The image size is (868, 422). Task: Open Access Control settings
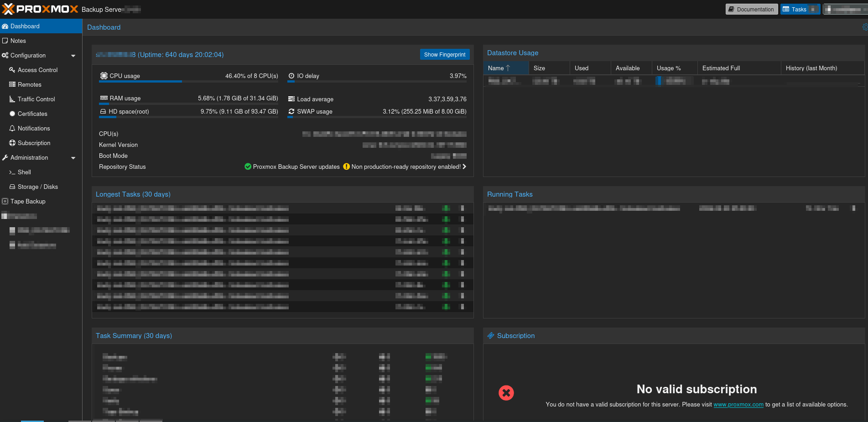click(41, 70)
